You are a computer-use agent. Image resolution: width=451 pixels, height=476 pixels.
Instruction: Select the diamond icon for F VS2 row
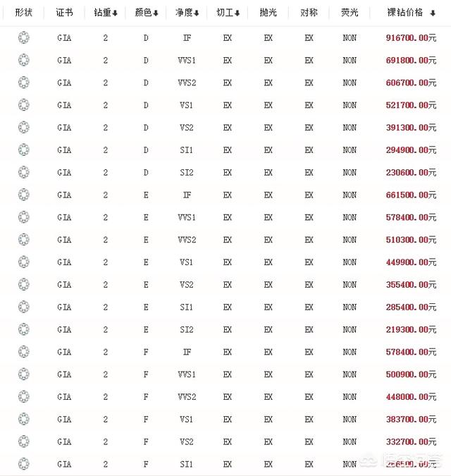tap(24, 441)
